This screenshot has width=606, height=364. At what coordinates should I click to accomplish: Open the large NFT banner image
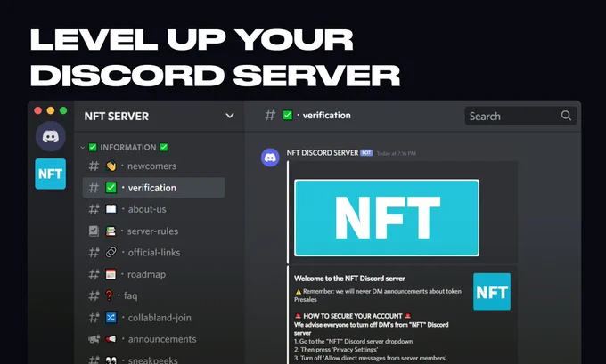tap(387, 218)
